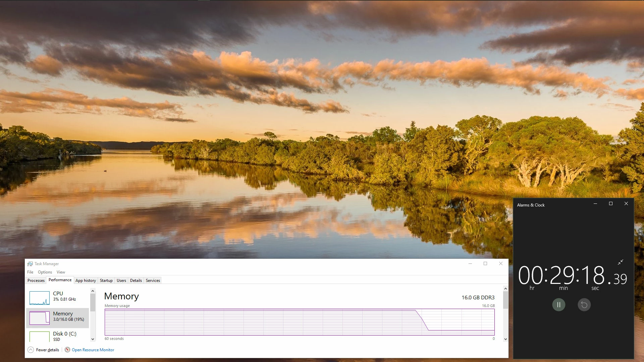The image size is (644, 362).
Task: Open the Startup tab
Action: pyautogui.click(x=106, y=281)
